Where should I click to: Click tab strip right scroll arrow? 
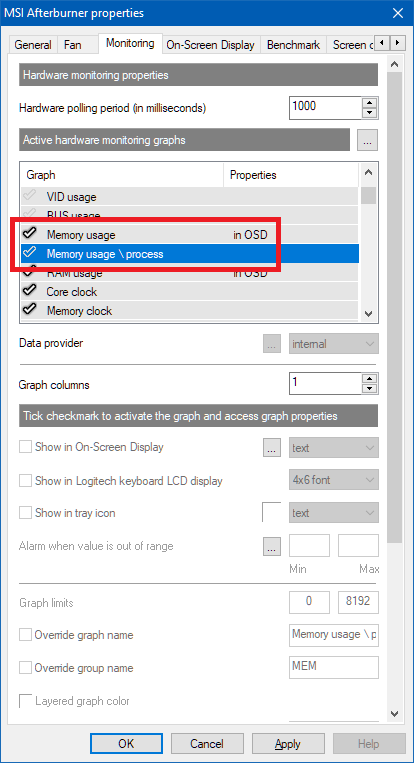pos(398,43)
